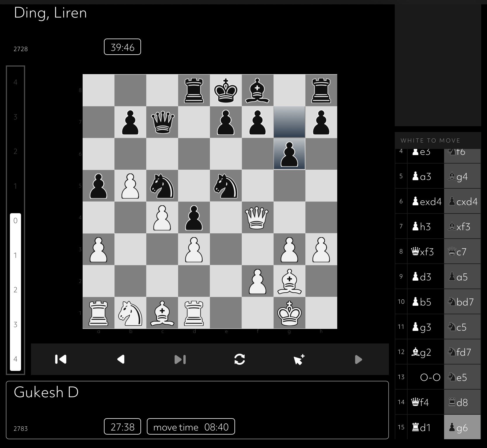
Task: Click the black queen on c7
Action: (x=162, y=122)
